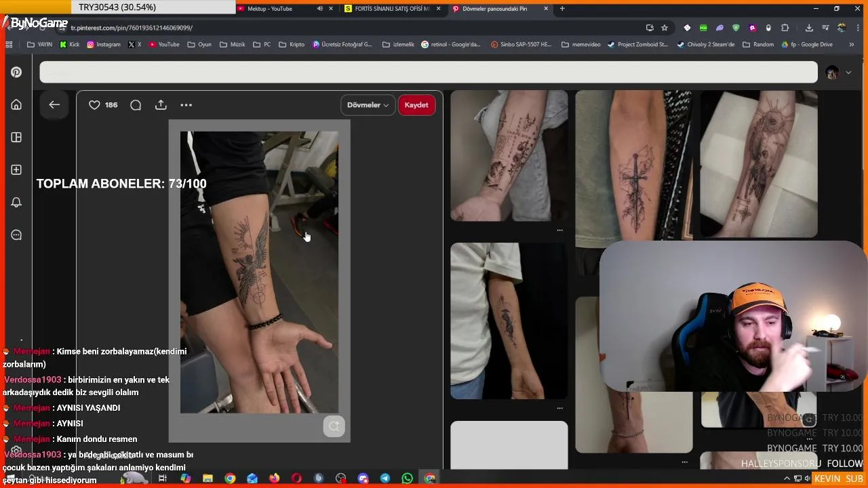Open Chrome from taskbar

click(x=230, y=479)
